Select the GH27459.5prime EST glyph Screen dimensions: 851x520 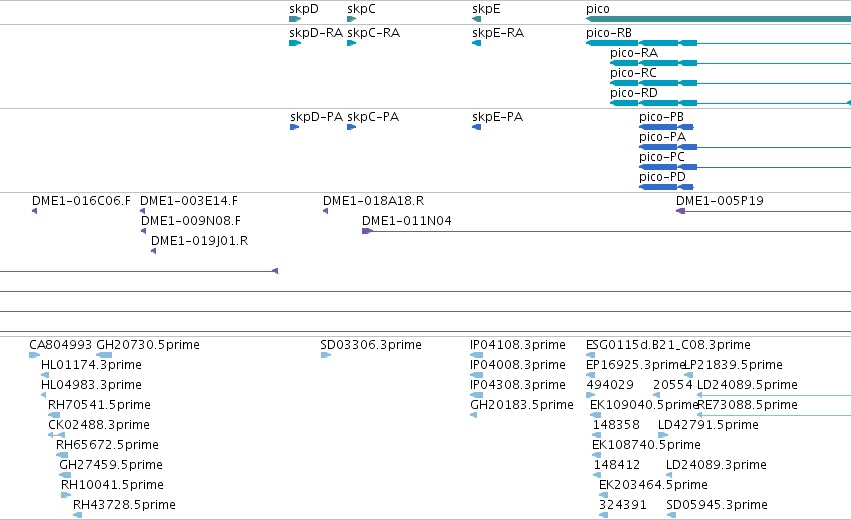[65, 475]
